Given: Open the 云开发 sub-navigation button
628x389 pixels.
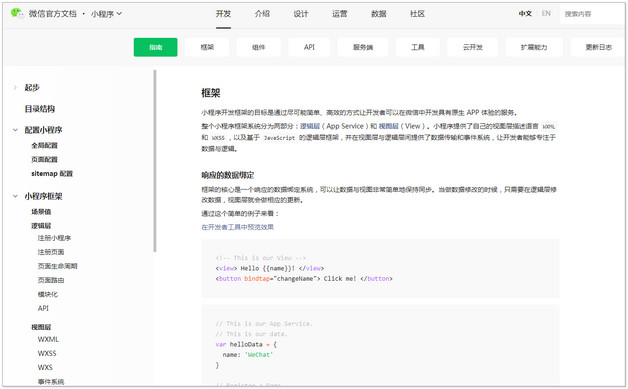Looking at the screenshot, I should 473,47.
